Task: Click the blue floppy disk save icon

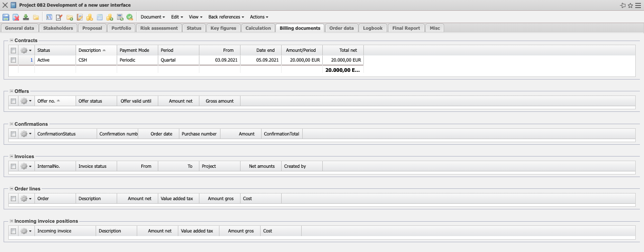Action: pos(6,17)
